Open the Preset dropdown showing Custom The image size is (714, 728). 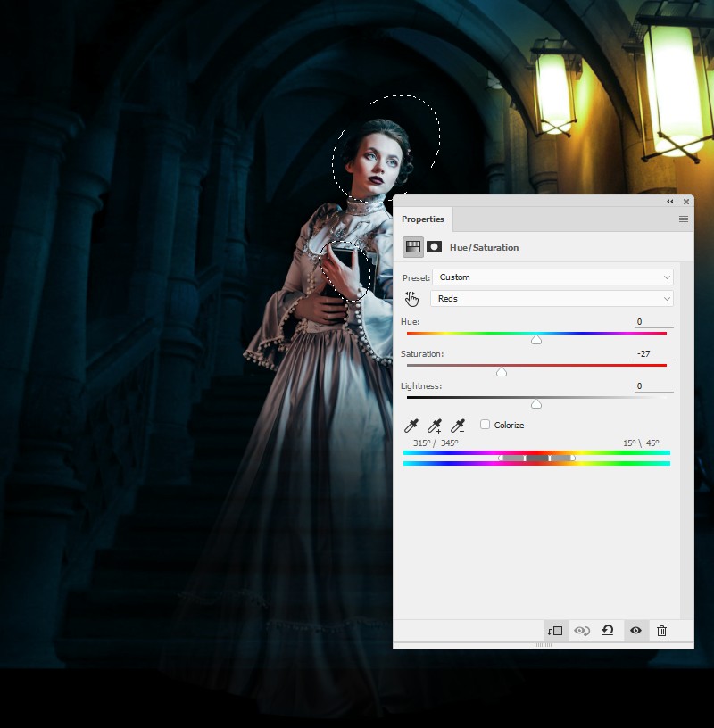pos(552,277)
